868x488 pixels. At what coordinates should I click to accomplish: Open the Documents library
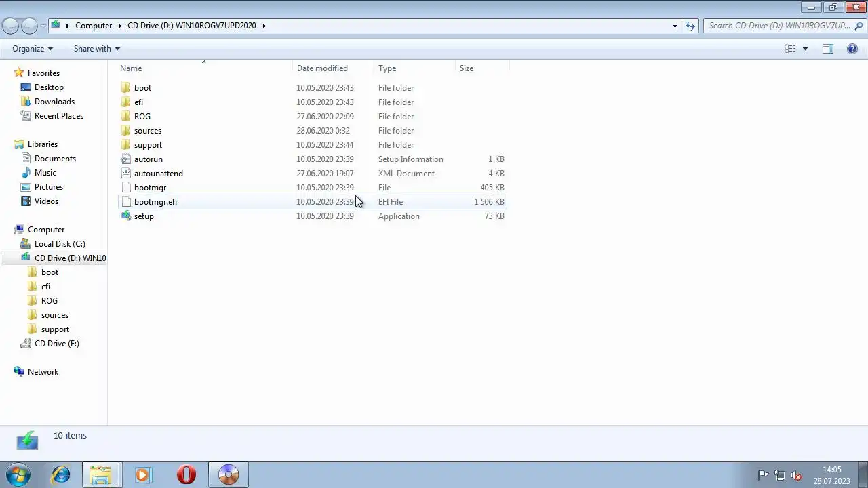pos(55,159)
